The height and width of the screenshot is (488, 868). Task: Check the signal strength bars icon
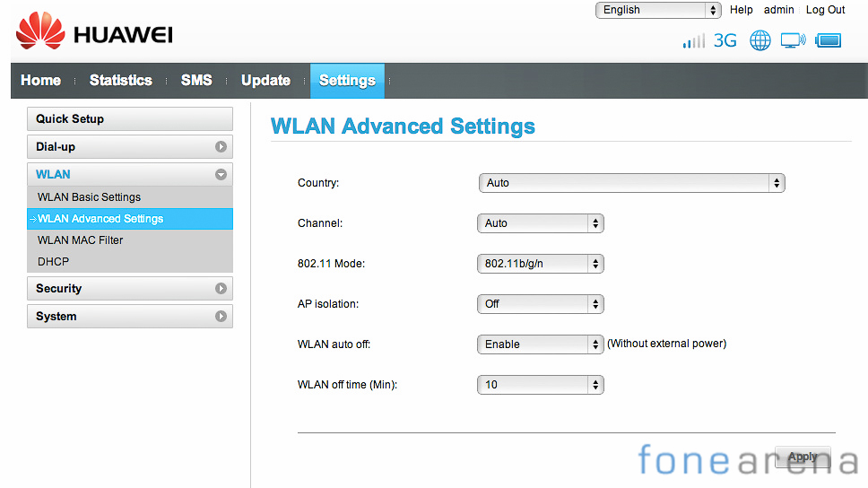tap(694, 41)
